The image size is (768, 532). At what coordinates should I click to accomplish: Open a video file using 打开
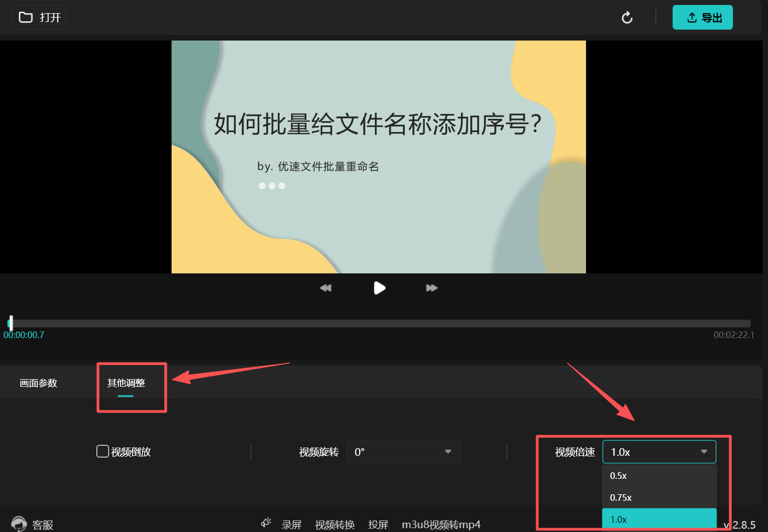[x=38, y=17]
